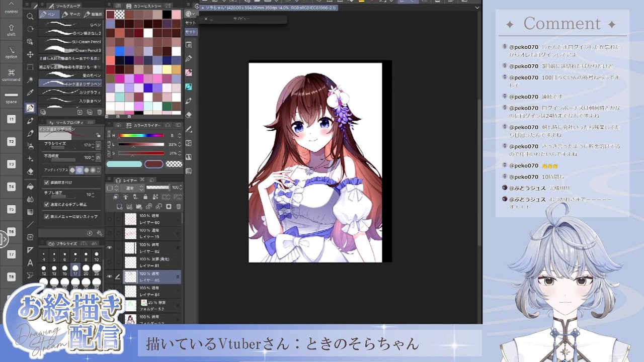Click the New layer folder icon
644x362 pixels.
[x=139, y=207]
